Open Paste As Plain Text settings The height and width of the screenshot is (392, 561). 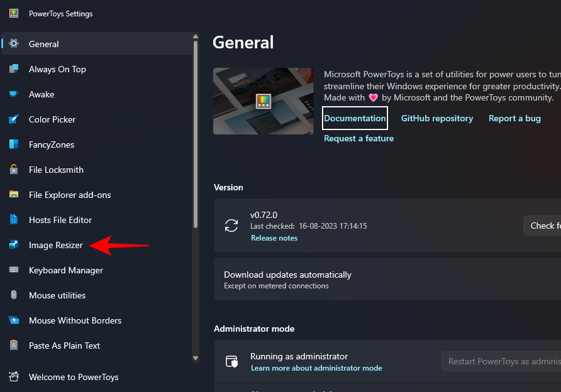point(64,346)
